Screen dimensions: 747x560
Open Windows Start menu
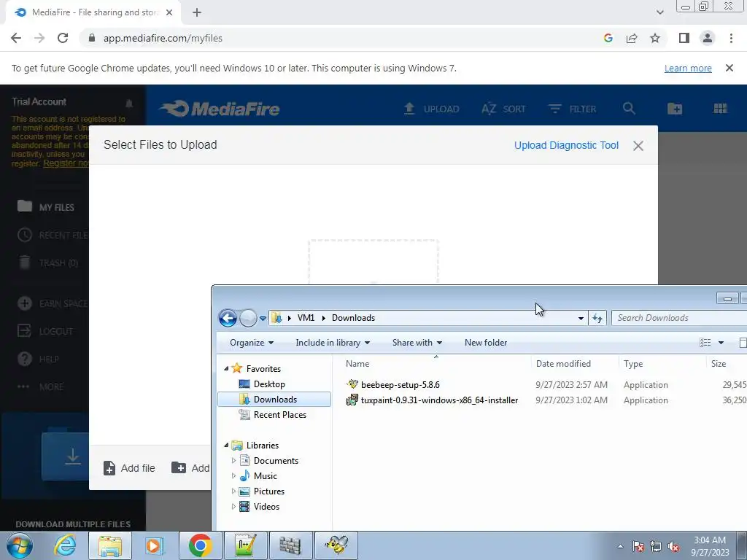point(18,545)
